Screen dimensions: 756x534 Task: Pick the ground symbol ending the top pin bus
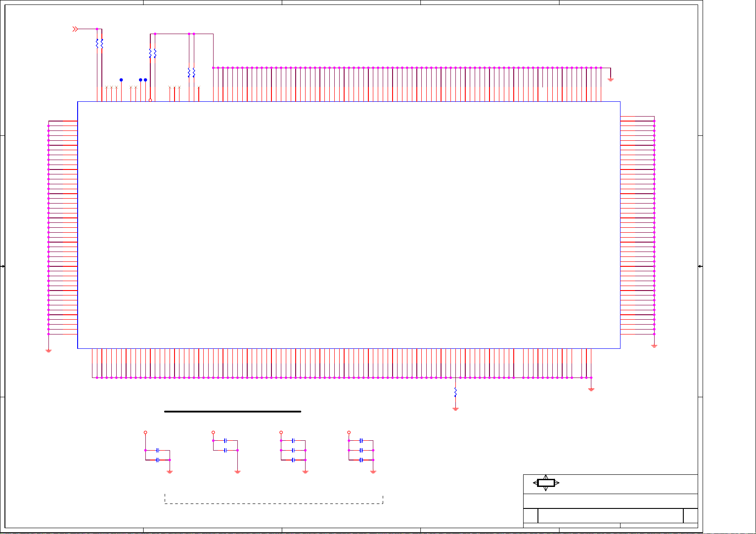pos(611,80)
